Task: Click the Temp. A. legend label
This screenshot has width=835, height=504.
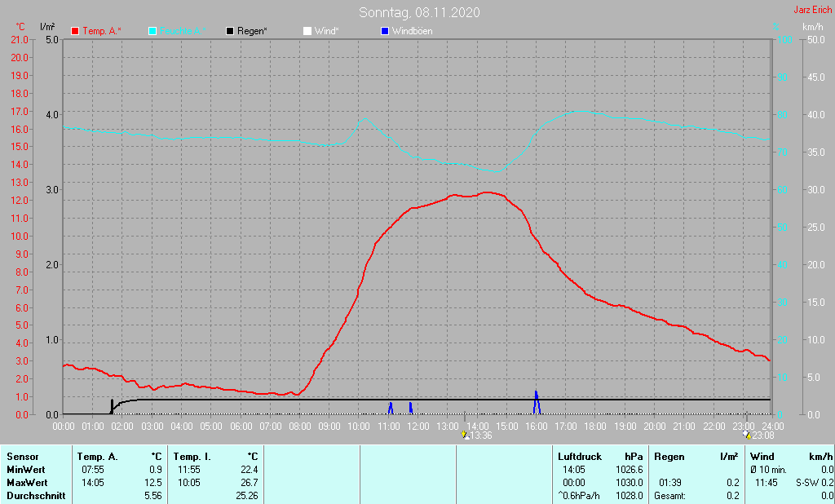Action: [102, 31]
